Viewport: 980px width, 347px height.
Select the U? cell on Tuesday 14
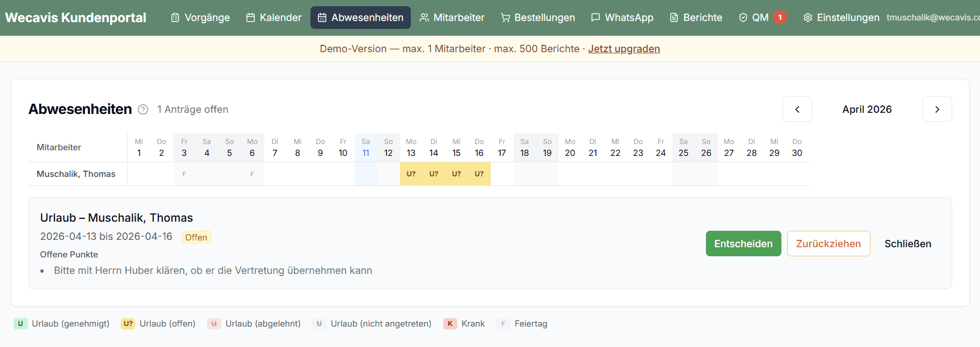tap(434, 174)
